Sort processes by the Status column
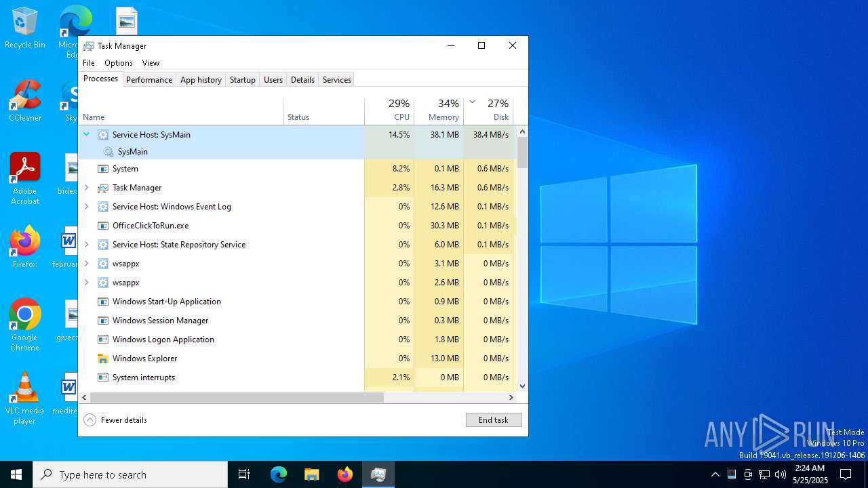 tap(323, 111)
